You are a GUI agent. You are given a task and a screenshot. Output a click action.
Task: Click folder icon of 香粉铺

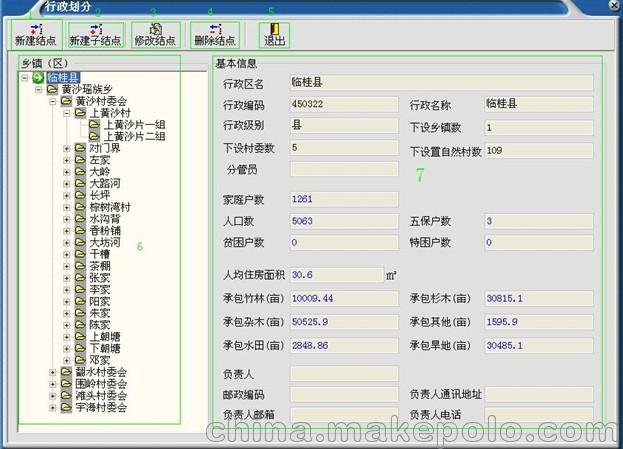click(x=81, y=230)
